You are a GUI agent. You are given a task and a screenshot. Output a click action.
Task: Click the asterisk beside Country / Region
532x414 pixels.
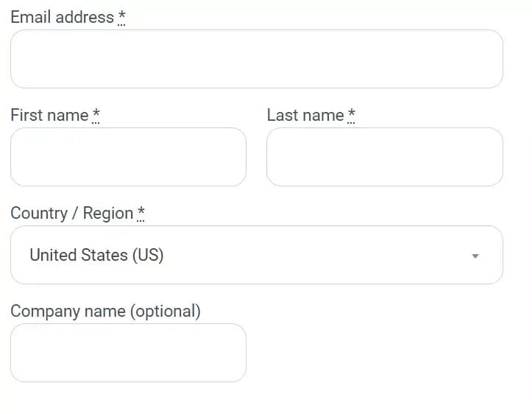point(141,213)
